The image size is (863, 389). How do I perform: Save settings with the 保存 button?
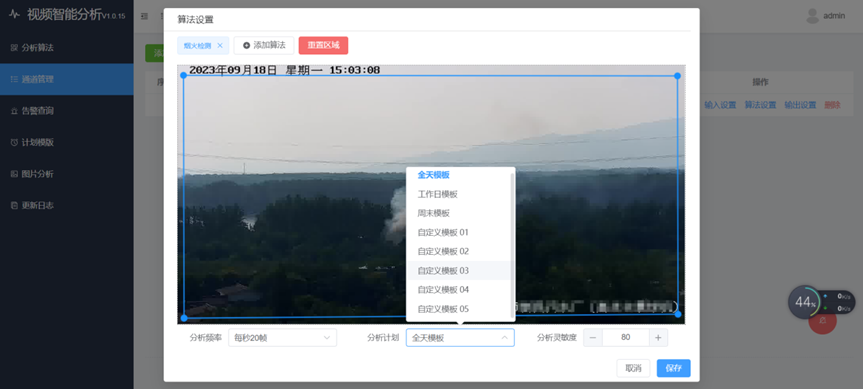click(x=674, y=368)
